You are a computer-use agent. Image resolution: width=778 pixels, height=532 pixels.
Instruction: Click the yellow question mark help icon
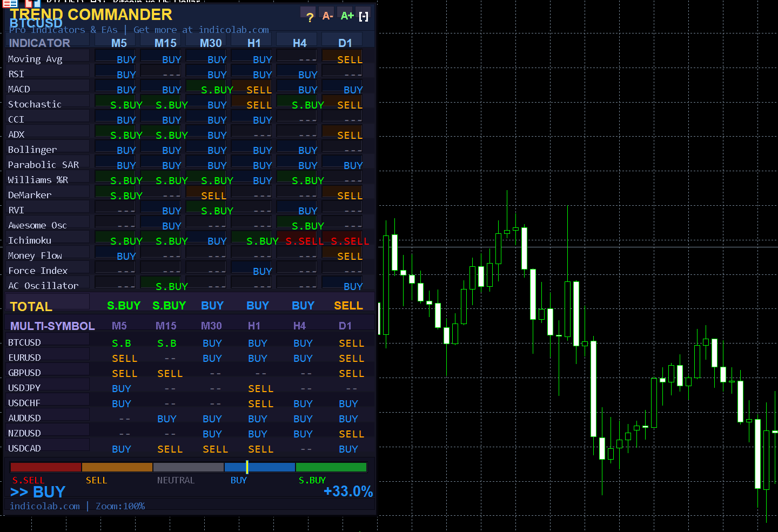[x=310, y=17]
